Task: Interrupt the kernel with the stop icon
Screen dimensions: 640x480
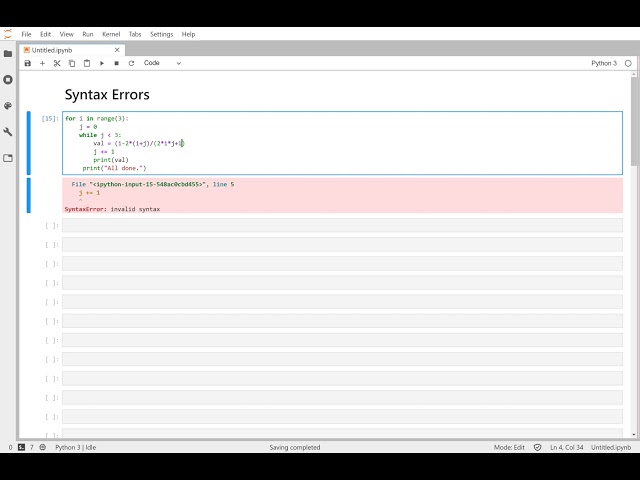Action: (116, 63)
